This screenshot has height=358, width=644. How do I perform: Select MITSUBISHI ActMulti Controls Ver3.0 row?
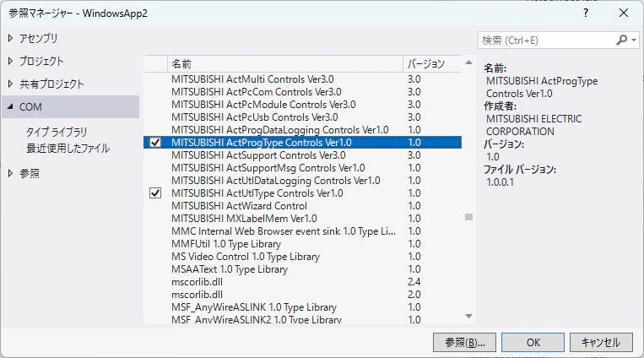pyautogui.click(x=303, y=79)
